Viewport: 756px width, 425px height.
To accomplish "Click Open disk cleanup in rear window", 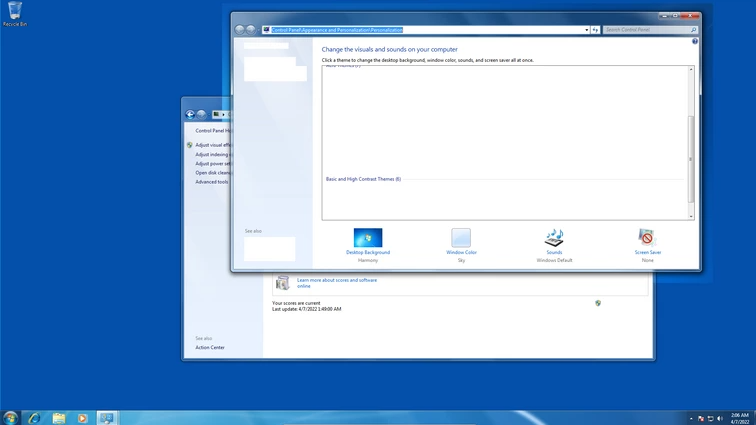I will point(213,173).
